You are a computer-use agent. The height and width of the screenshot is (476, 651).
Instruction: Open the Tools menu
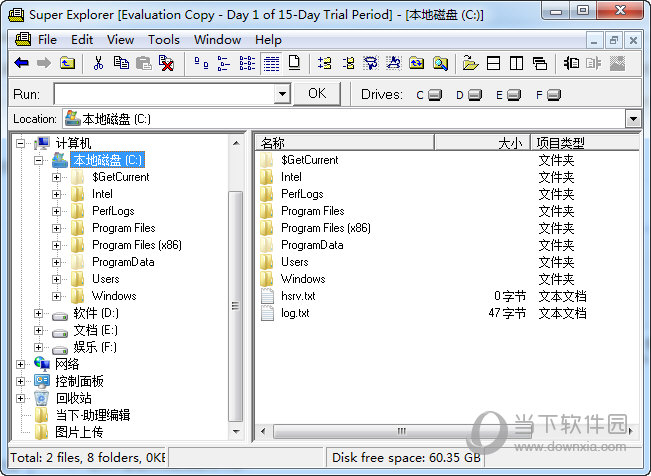(x=164, y=40)
